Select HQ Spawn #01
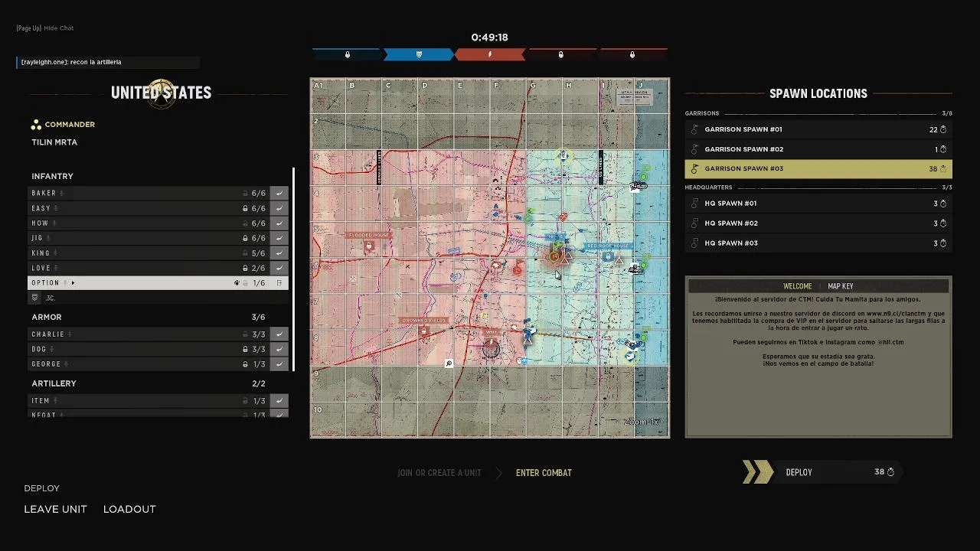The height and width of the screenshot is (551, 980). pos(818,204)
